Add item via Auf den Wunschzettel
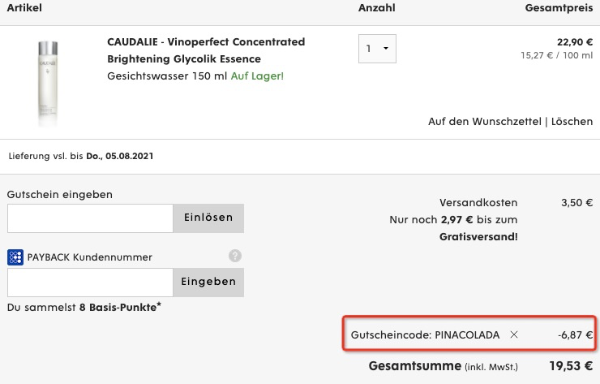 click(x=484, y=122)
